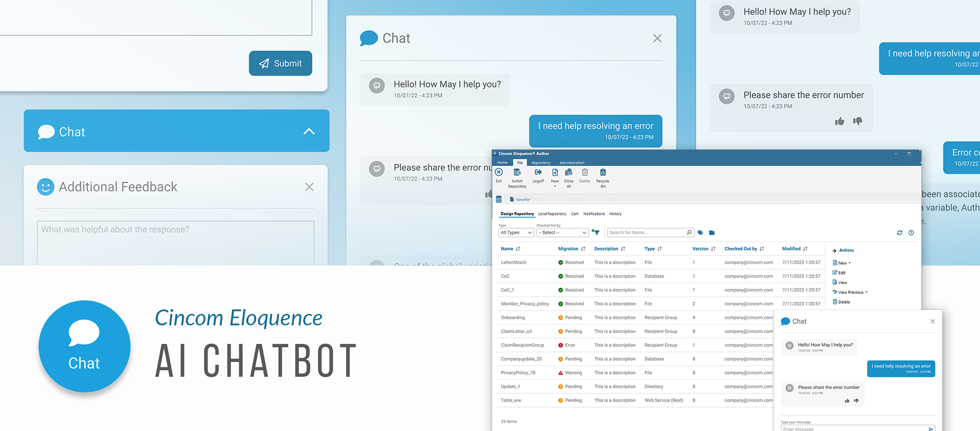
Task: Collapse the blue Chat panel chevron
Action: (309, 131)
